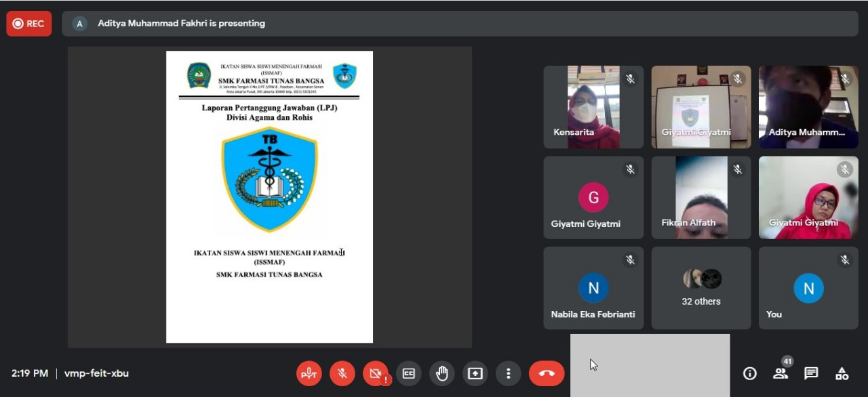
Task: Click the blue N avatar on the You tile
Action: pos(808,288)
